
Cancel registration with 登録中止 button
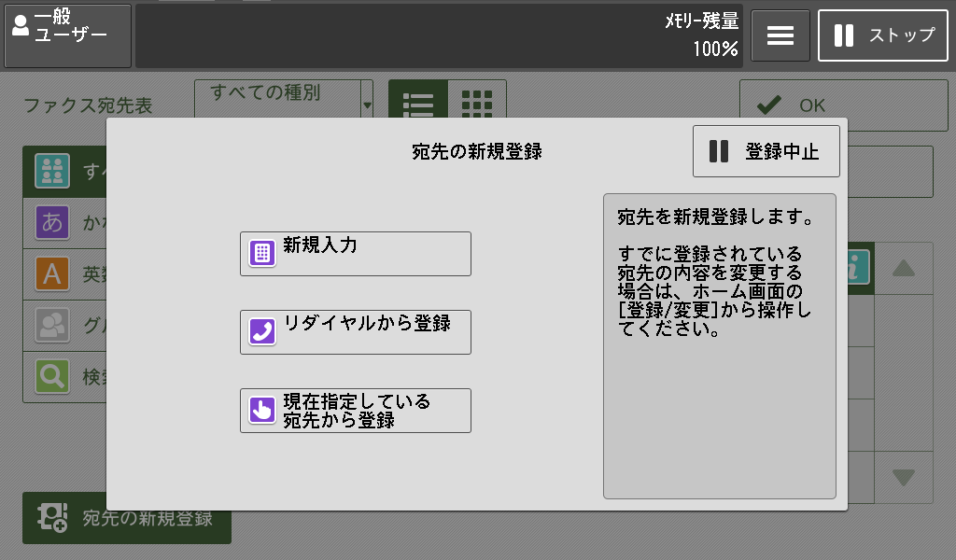766,151
